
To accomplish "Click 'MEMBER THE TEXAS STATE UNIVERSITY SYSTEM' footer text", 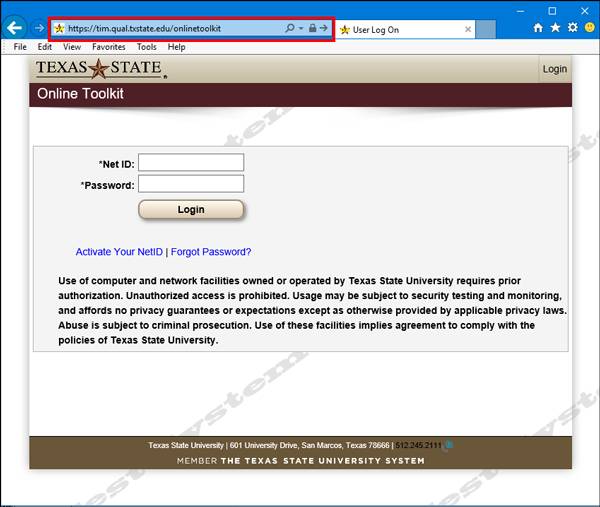I will tap(300, 461).
